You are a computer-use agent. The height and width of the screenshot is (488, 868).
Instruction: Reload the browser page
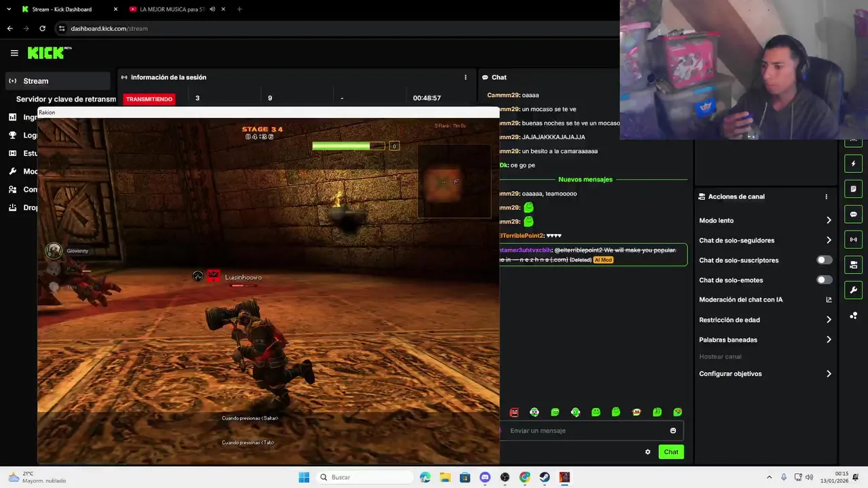[42, 28]
